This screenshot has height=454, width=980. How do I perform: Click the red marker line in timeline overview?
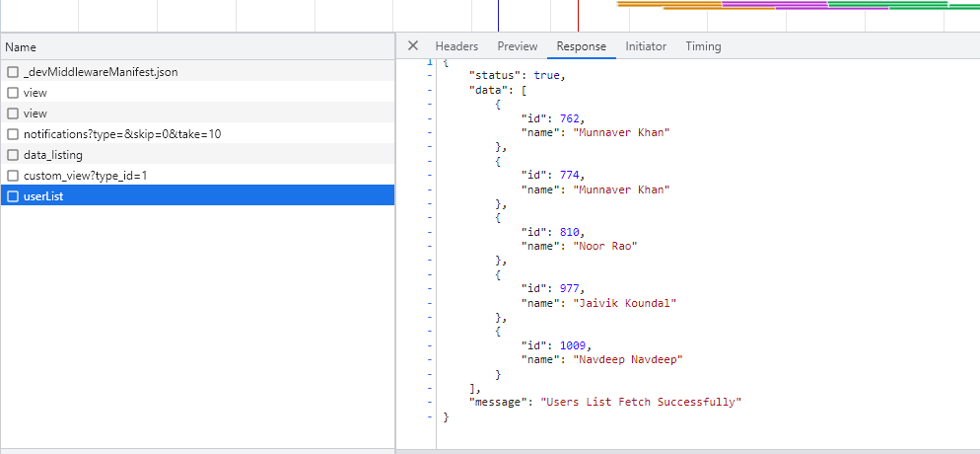578,15
